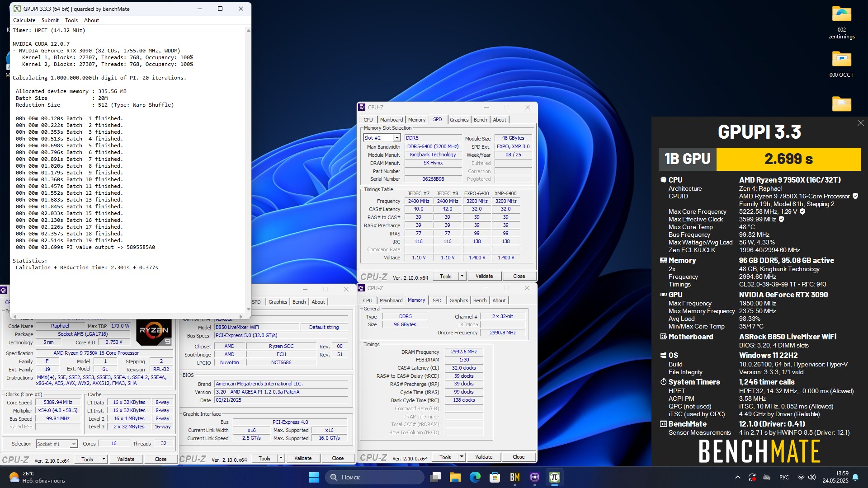Select the SPD tab in the CPU-Z Memory window

(437, 300)
